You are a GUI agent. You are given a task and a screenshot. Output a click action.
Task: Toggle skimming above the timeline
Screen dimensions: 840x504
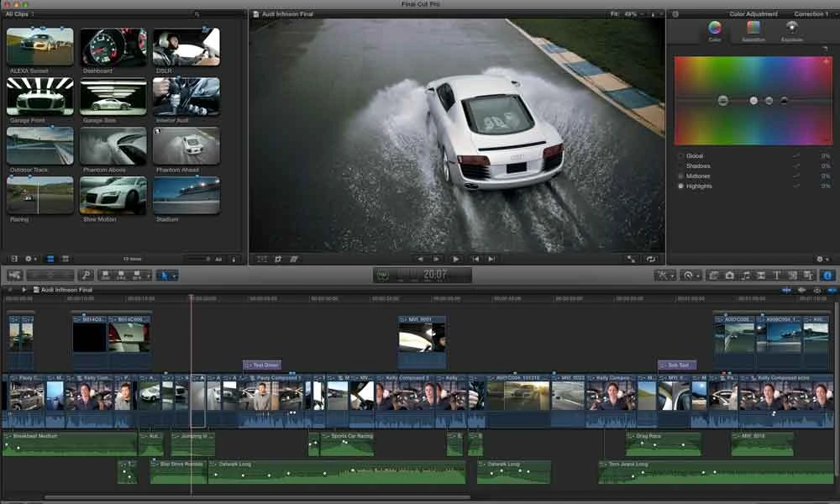tap(786, 288)
